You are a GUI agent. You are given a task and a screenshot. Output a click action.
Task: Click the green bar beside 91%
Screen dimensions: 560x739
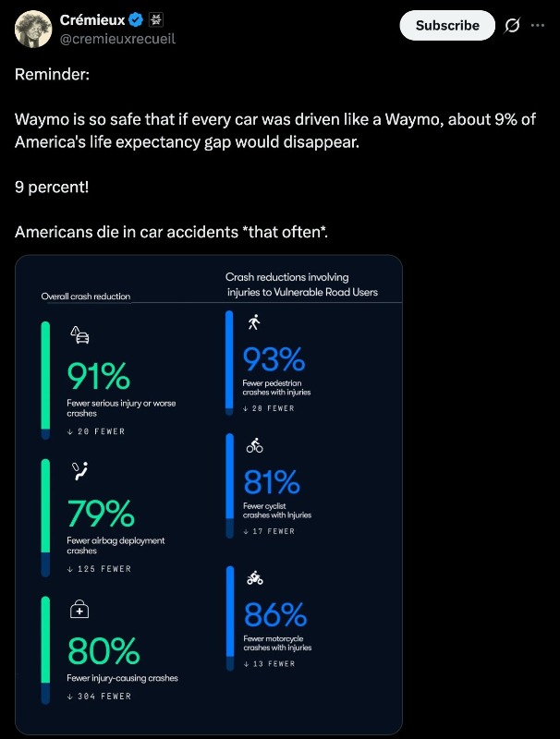click(45, 379)
